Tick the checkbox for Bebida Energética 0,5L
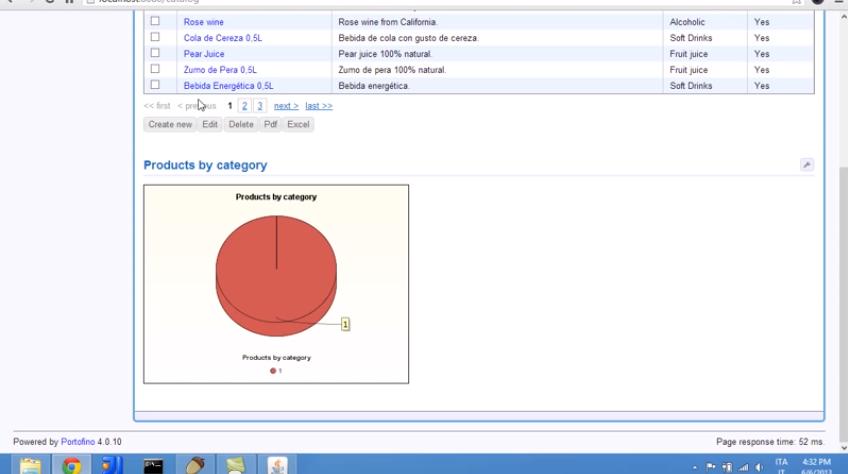848x474 pixels. (x=155, y=85)
